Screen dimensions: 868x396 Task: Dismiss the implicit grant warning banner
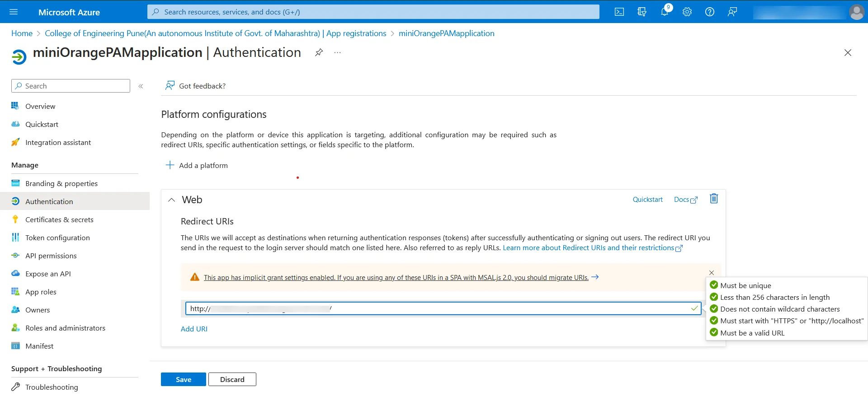pos(712,273)
